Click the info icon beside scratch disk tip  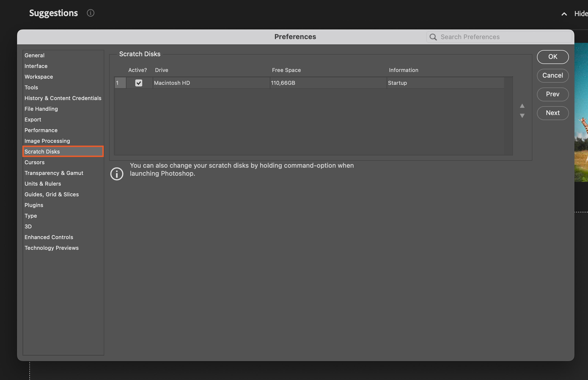pyautogui.click(x=117, y=174)
